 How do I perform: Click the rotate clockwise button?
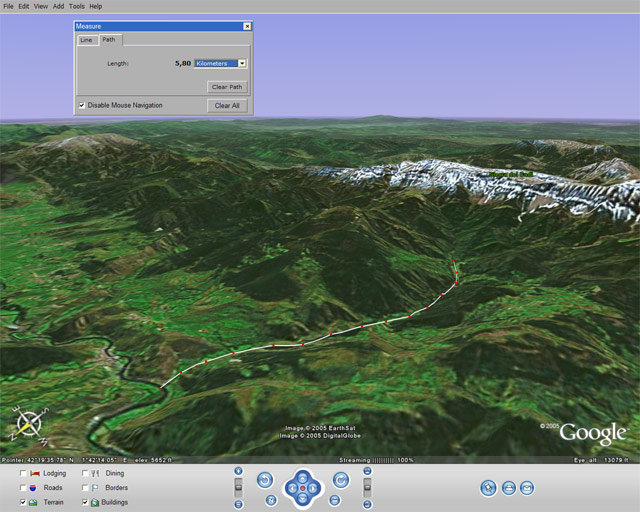click(x=340, y=481)
